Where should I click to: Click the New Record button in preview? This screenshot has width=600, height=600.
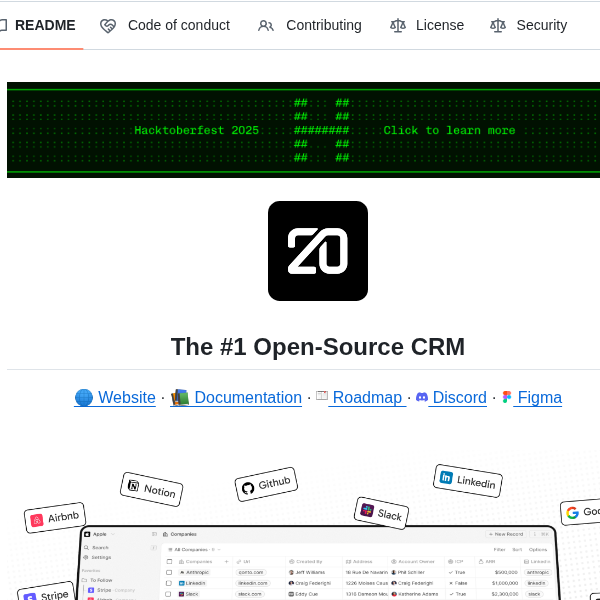[x=506, y=534]
